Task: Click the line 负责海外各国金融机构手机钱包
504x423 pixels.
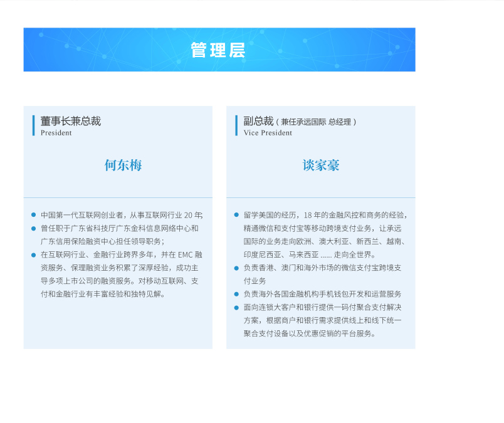Action: point(322,294)
